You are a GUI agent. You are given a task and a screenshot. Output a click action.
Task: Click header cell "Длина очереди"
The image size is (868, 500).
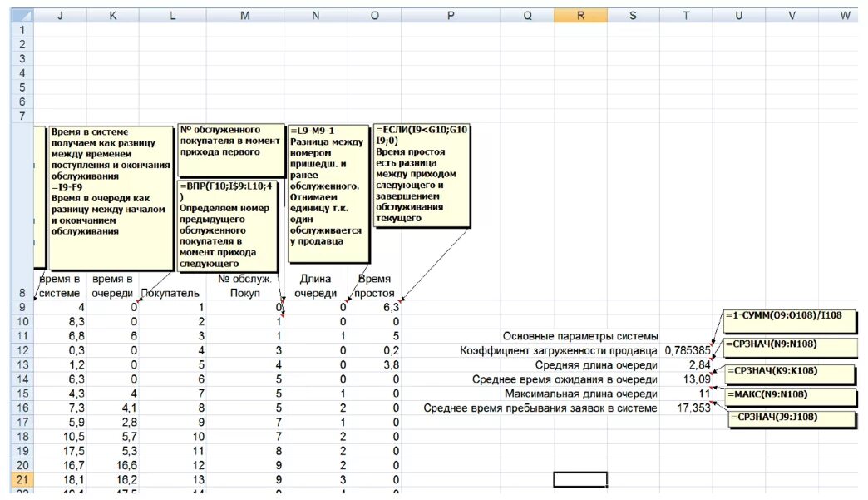(316, 285)
